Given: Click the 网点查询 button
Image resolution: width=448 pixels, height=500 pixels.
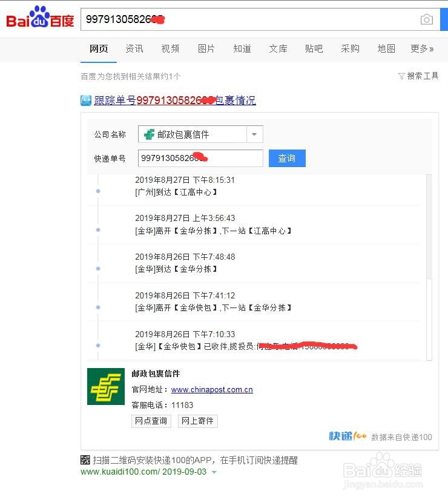Looking at the screenshot, I should (151, 421).
